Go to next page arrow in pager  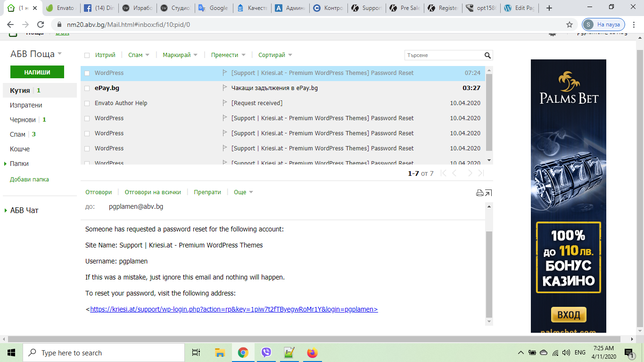470,173
